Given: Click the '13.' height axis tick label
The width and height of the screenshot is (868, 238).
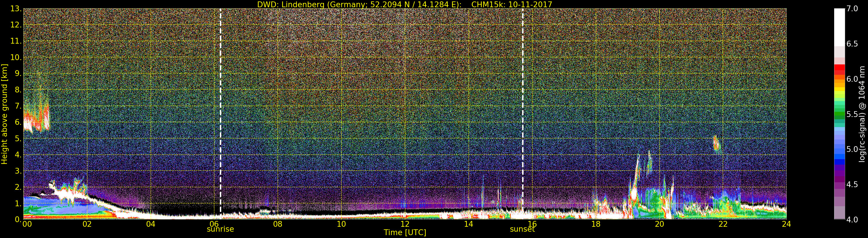Looking at the screenshot, I should [16, 9].
